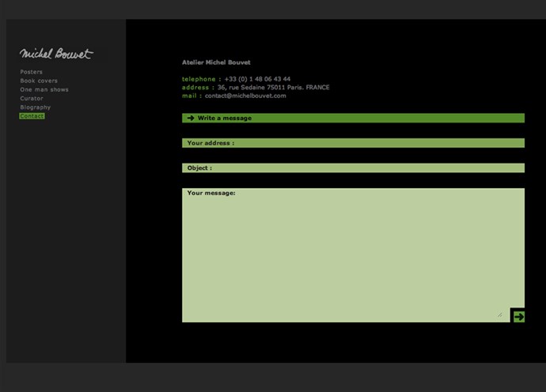Click the Michel Bouvet signature logo
546x392 pixels.
coord(56,54)
